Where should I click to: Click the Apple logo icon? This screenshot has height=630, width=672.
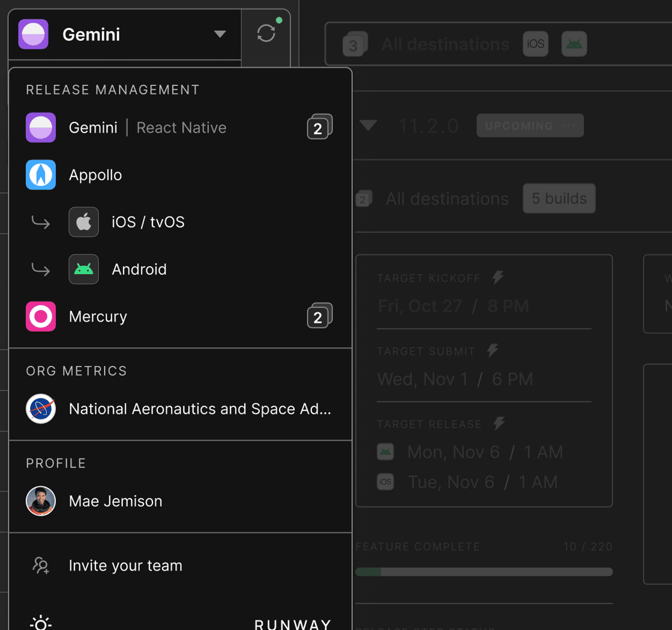(83, 222)
